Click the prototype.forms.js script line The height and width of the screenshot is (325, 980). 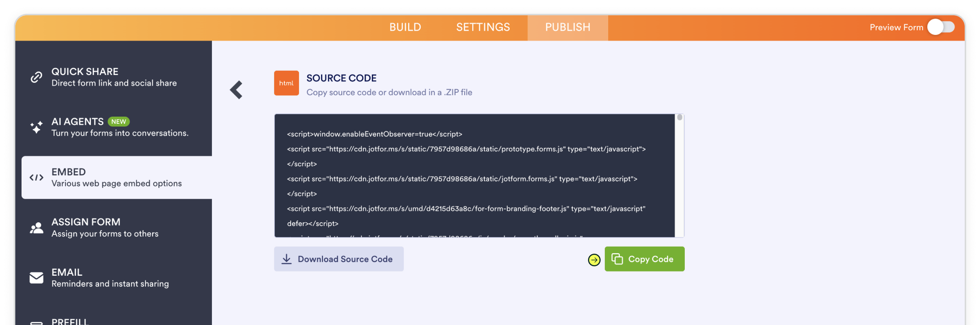click(467, 149)
